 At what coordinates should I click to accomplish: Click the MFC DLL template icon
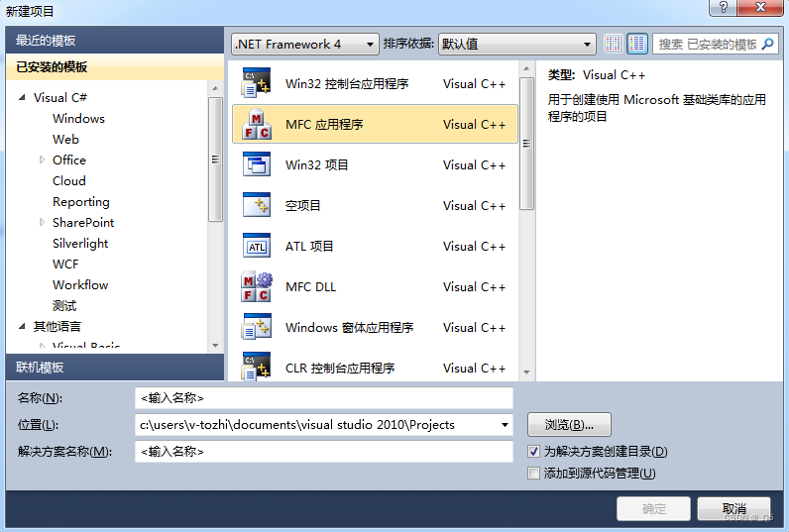[x=257, y=286]
